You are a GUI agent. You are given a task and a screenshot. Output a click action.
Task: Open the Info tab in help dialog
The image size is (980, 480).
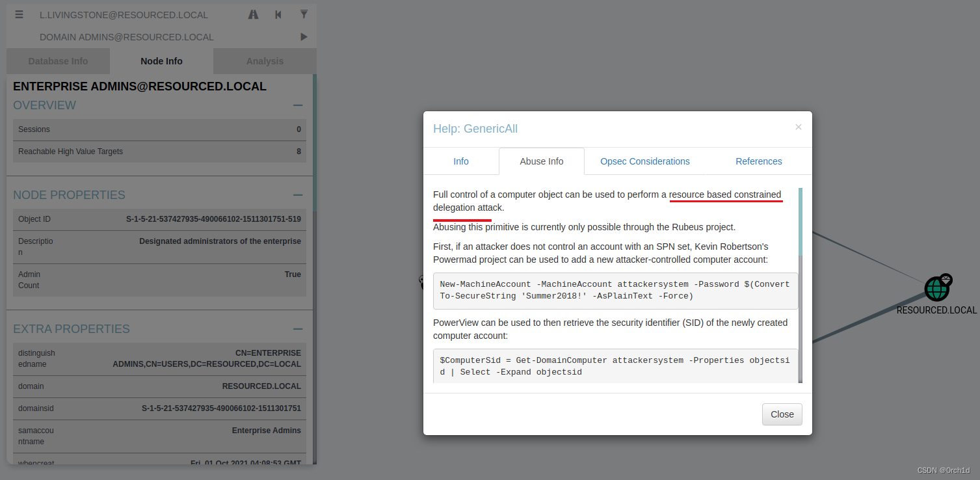click(461, 161)
